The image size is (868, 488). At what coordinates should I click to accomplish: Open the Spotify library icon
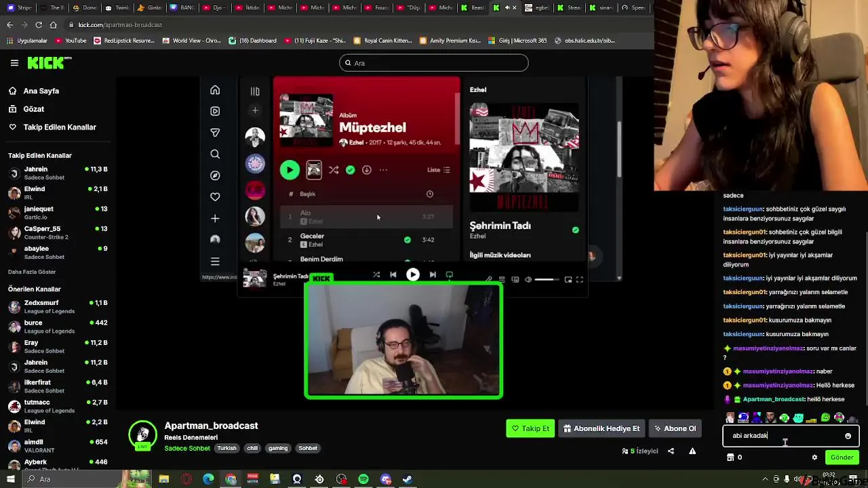pyautogui.click(x=255, y=91)
